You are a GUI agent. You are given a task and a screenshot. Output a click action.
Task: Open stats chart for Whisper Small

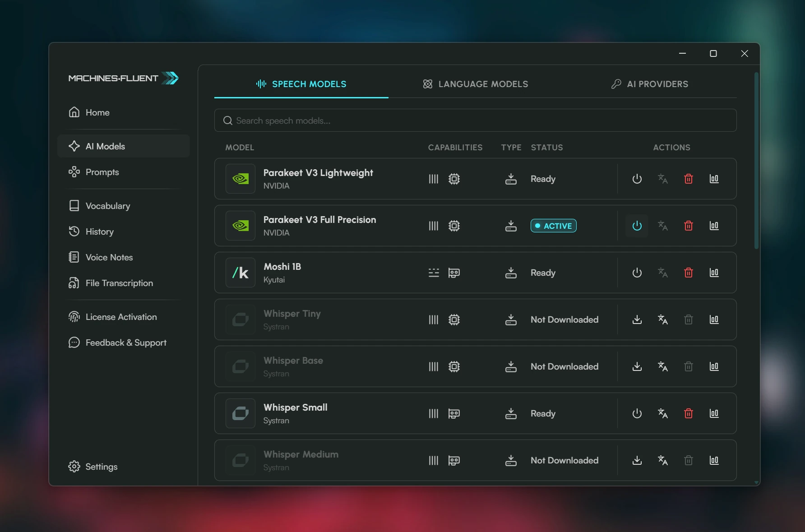point(714,413)
